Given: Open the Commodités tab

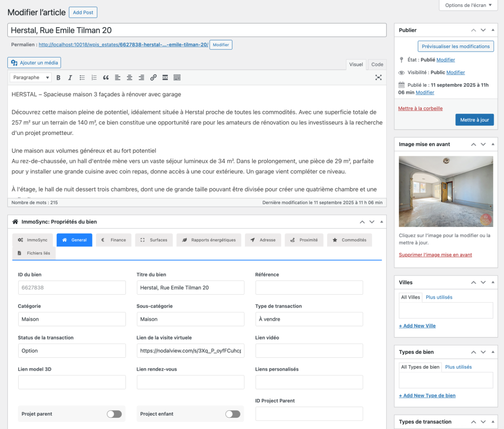Looking at the screenshot, I should 349,240.
